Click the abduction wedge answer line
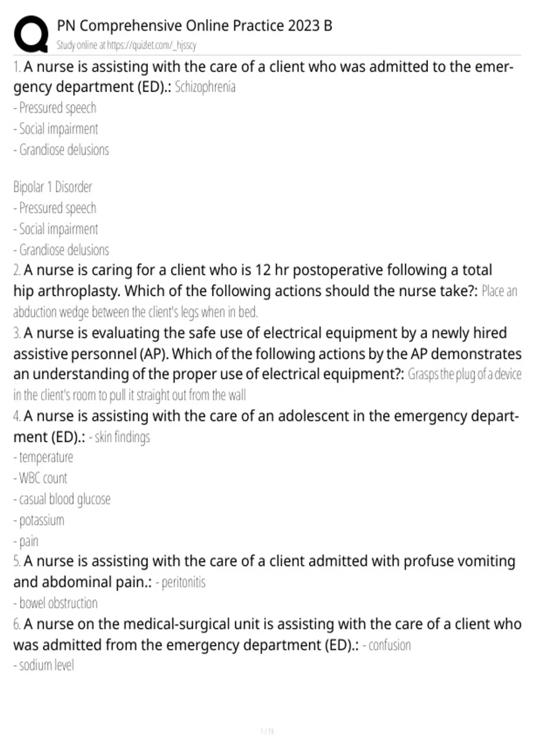 click(x=136, y=312)
